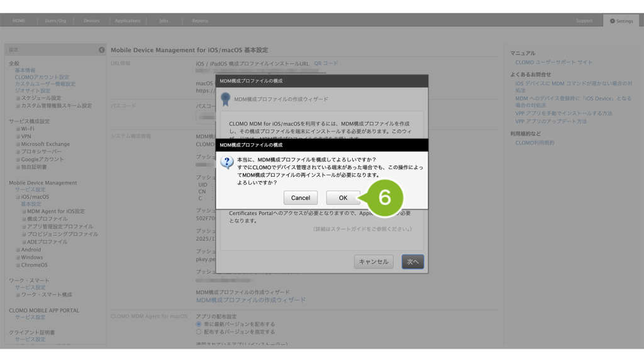The height and width of the screenshot is (362, 644).
Task: Select the distribute specified version radio
Action: (199, 332)
